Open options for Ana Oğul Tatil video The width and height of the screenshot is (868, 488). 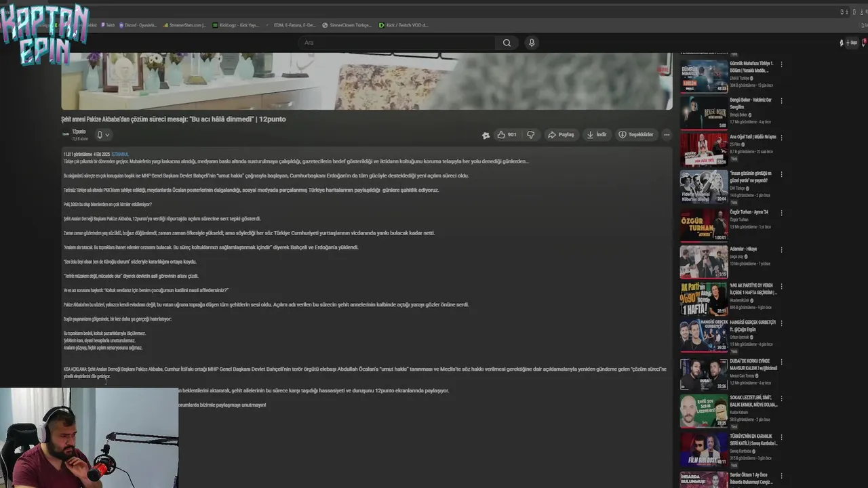pos(781,138)
